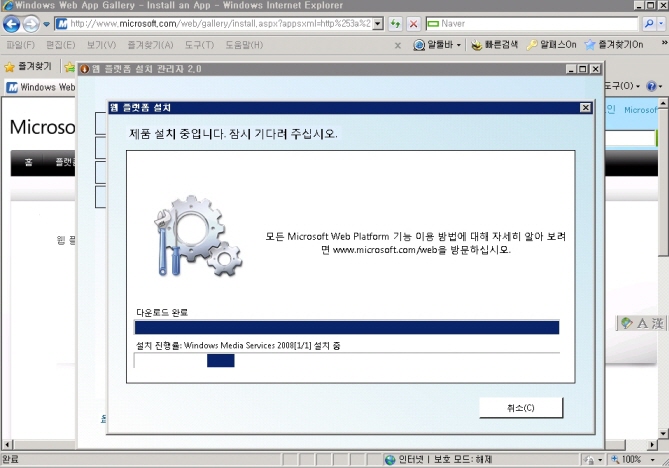
Task: Click the 알패스On key icon
Action: (x=532, y=45)
